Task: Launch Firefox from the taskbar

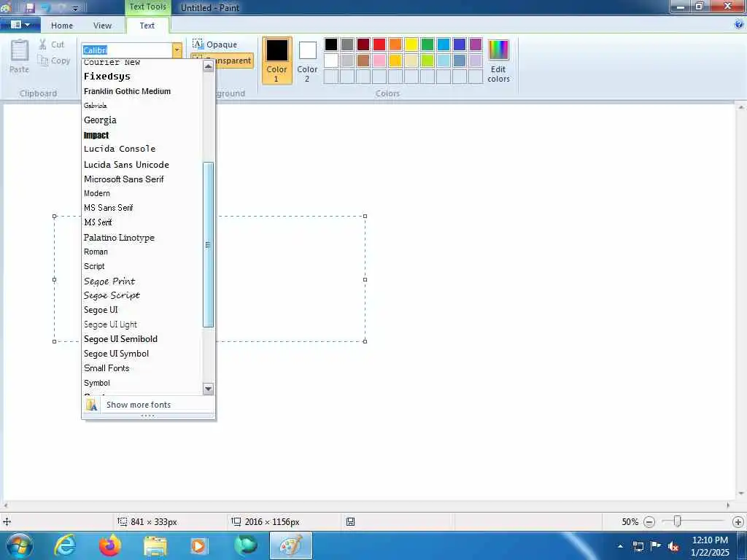Action: pyautogui.click(x=110, y=545)
